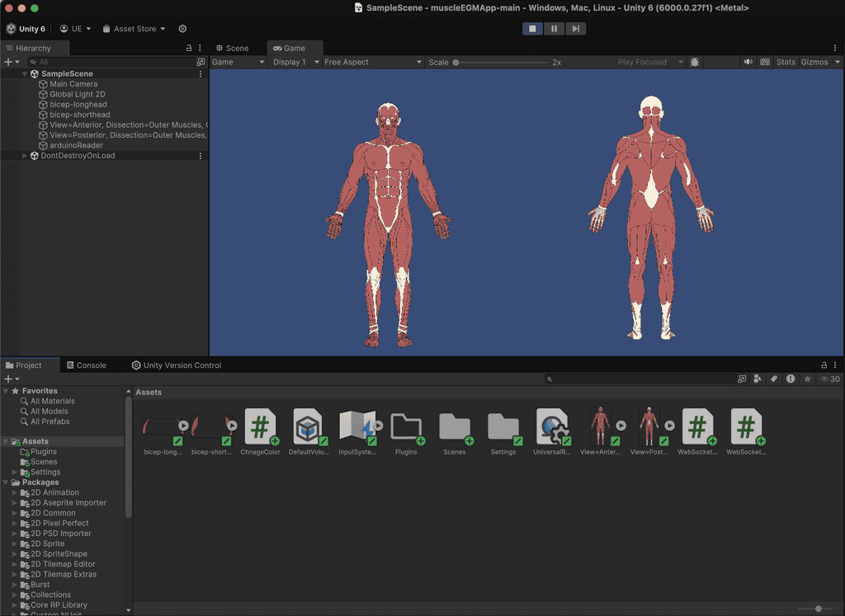Open Hierarchy search in window icon

pos(201,62)
